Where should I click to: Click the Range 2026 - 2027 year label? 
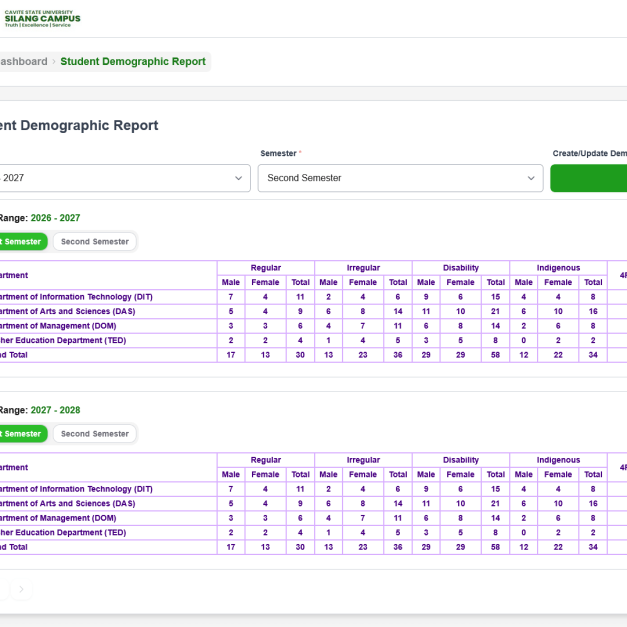click(55, 218)
